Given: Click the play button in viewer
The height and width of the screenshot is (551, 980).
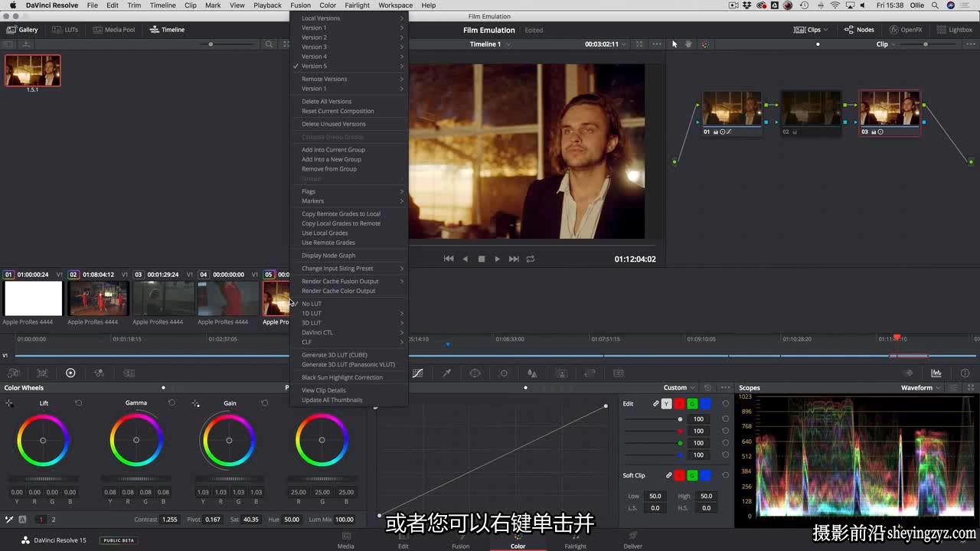Looking at the screenshot, I should click(497, 259).
